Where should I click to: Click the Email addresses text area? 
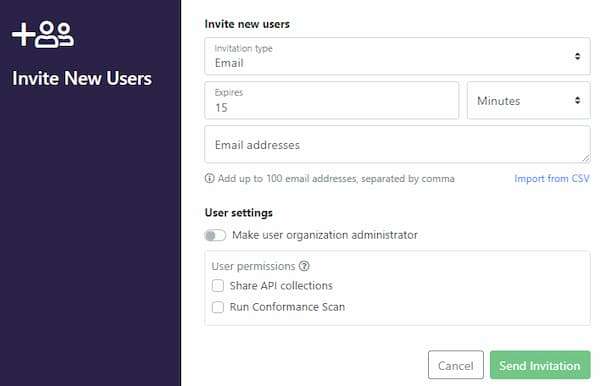click(397, 145)
